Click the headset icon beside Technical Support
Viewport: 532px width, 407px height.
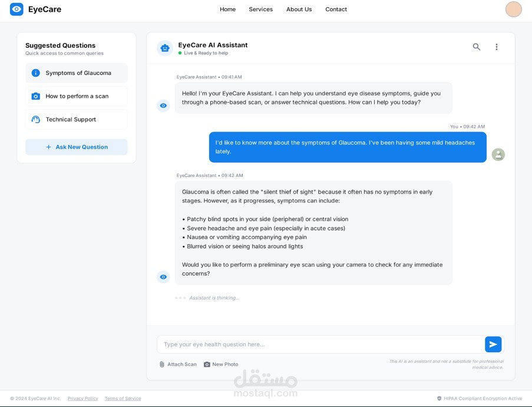[x=35, y=119]
